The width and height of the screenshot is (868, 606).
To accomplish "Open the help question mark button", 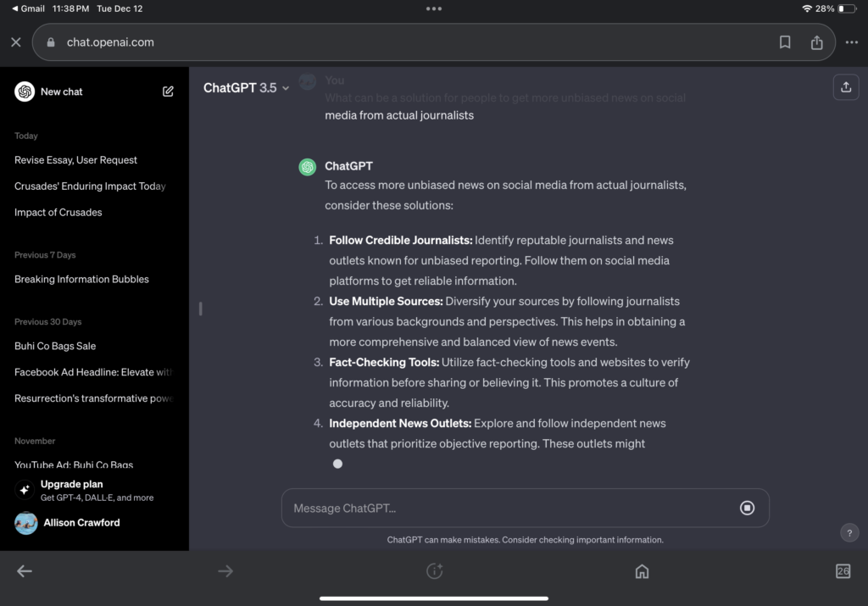I will [849, 533].
